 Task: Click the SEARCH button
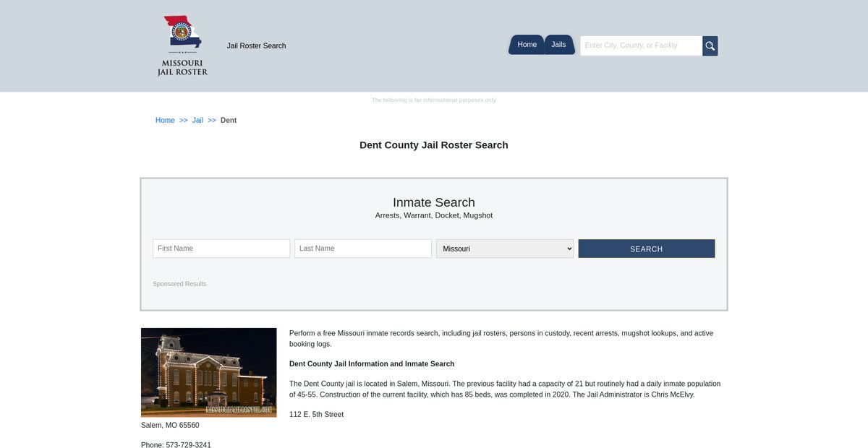pyautogui.click(x=647, y=249)
